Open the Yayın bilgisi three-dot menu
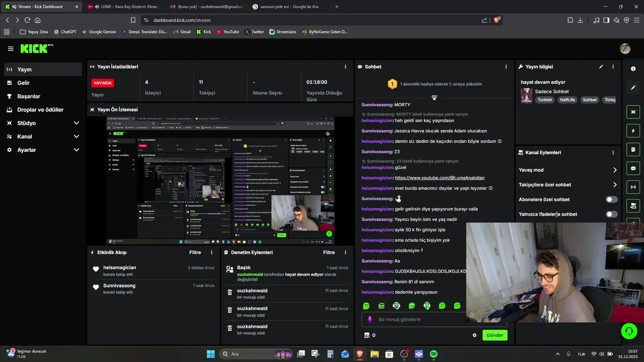644x362 pixels. click(613, 67)
